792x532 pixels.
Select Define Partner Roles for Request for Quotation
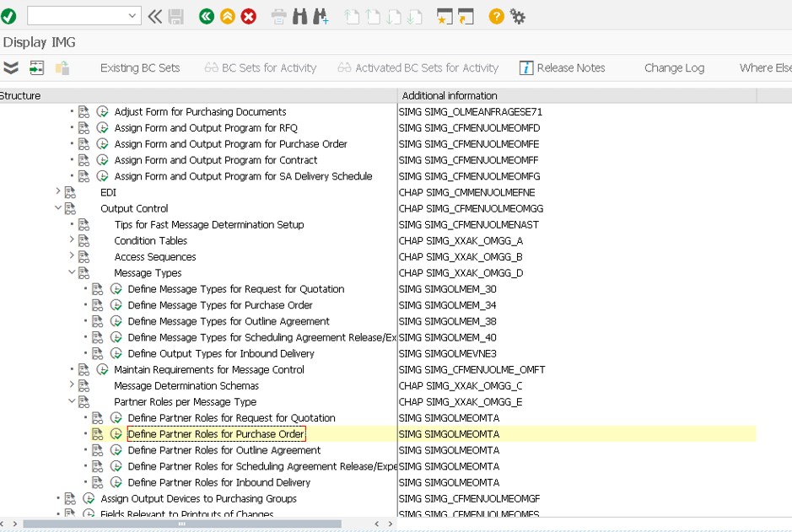pyautogui.click(x=231, y=418)
